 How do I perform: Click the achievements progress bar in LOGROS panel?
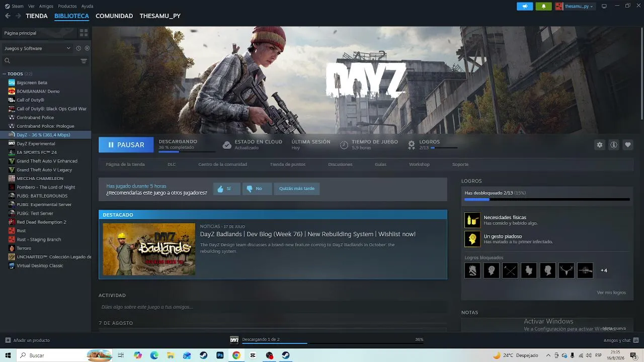(547, 200)
